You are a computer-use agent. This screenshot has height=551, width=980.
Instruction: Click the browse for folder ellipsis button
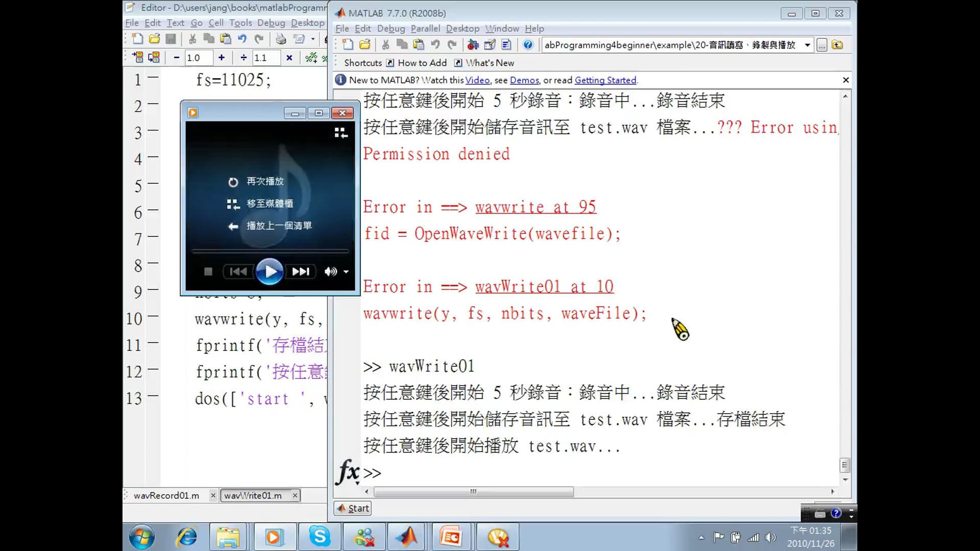[822, 45]
